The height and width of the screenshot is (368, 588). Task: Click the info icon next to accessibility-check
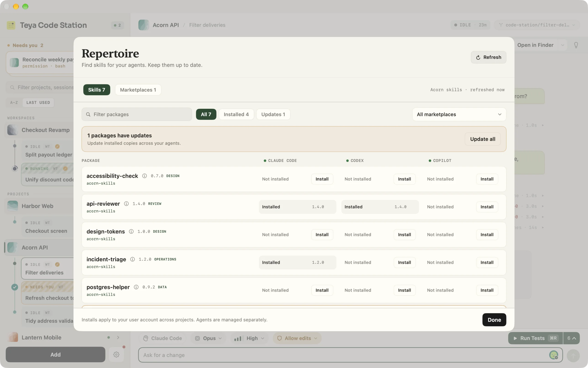(x=144, y=176)
